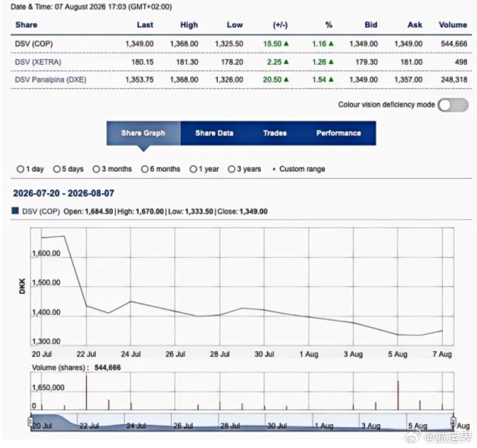This screenshot has height=448, width=477.
Task: Click the Ask column header
Action: (x=415, y=25)
